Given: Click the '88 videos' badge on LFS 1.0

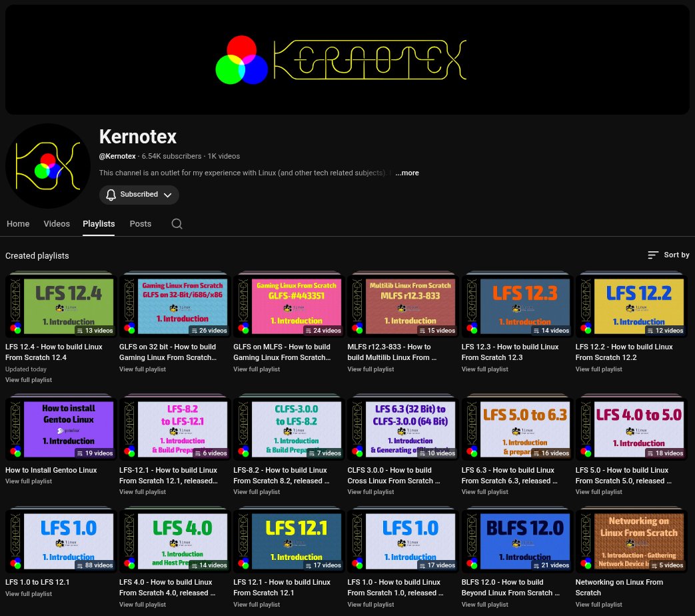Looking at the screenshot, I should point(95,565).
